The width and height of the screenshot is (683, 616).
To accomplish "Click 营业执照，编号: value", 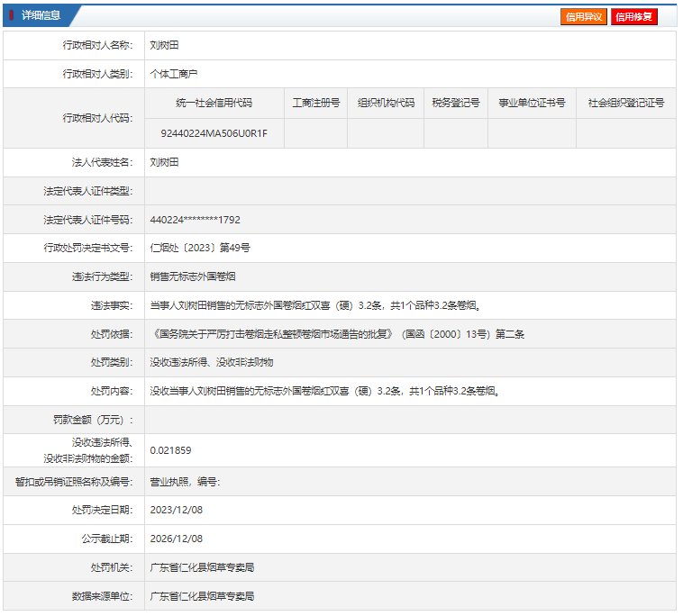I will [185, 482].
